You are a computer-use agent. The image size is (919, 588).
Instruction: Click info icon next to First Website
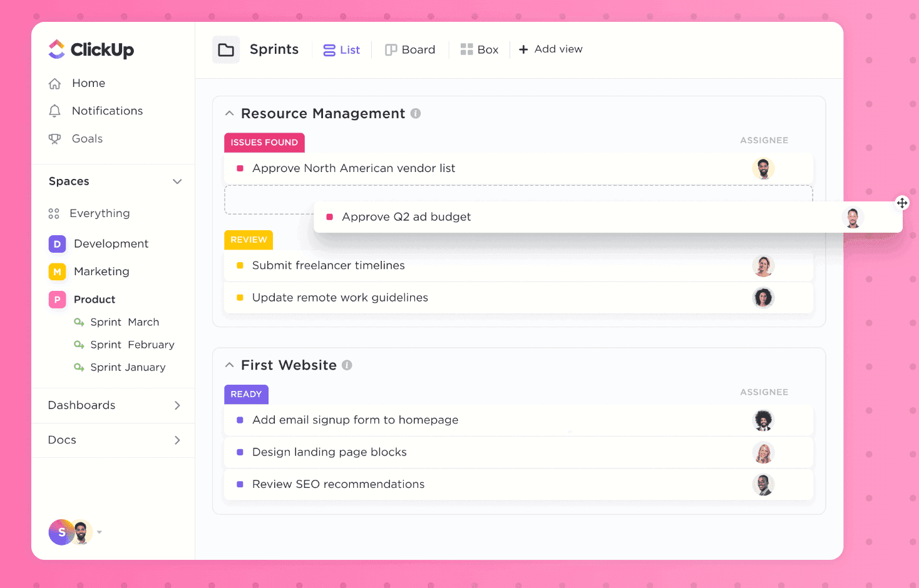tap(347, 365)
